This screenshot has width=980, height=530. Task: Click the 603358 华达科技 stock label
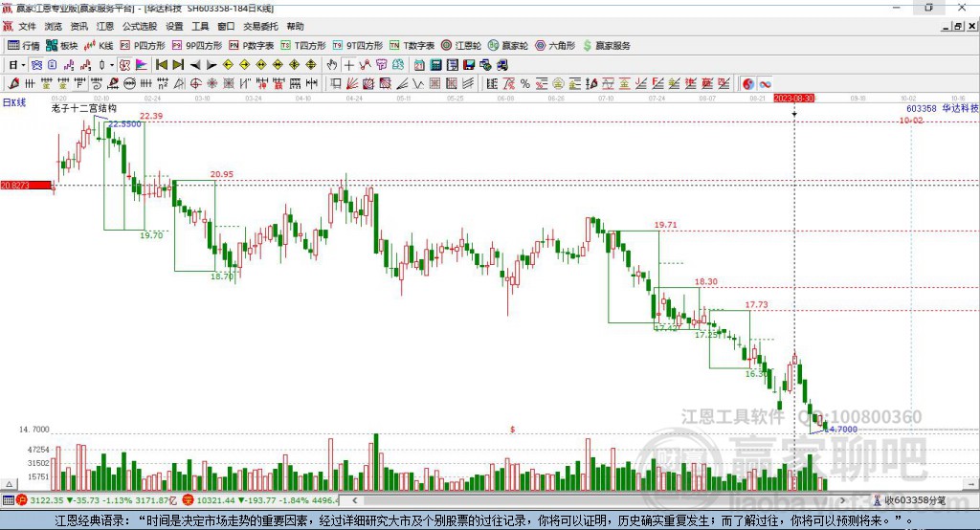tap(943, 108)
